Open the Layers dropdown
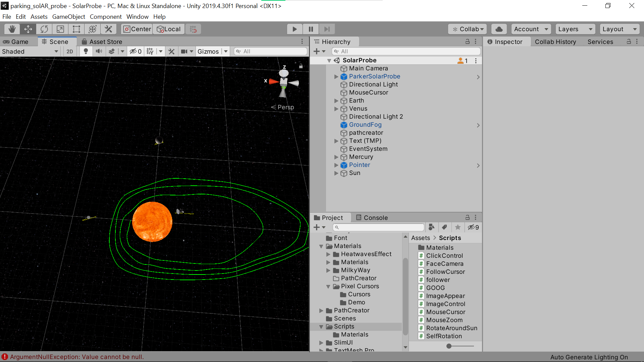Viewport: 644px width, 362px height. pos(575,29)
